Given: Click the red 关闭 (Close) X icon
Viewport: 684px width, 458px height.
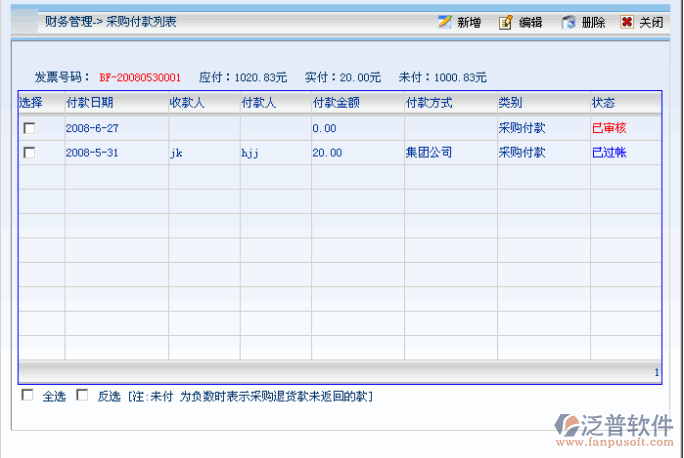Looking at the screenshot, I should pos(627,22).
